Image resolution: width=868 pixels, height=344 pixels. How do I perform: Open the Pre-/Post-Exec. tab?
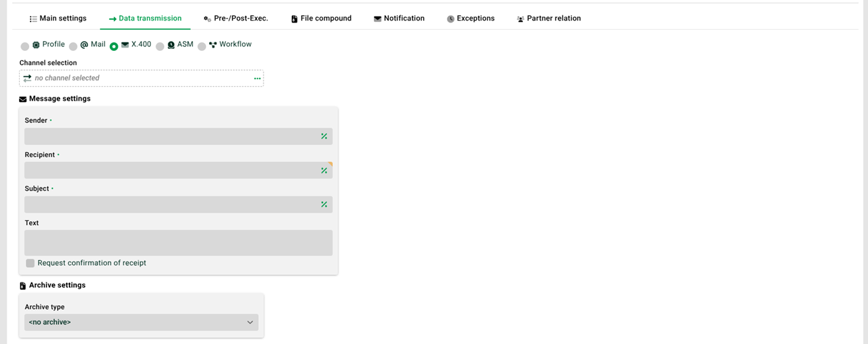236,19
